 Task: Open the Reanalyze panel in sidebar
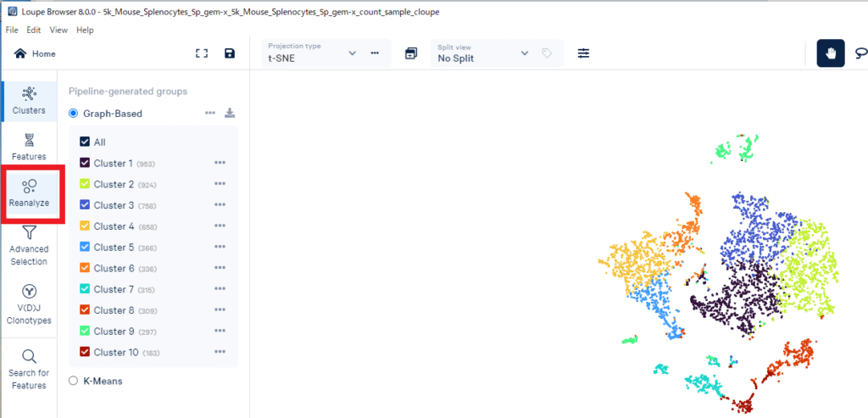[x=29, y=193]
